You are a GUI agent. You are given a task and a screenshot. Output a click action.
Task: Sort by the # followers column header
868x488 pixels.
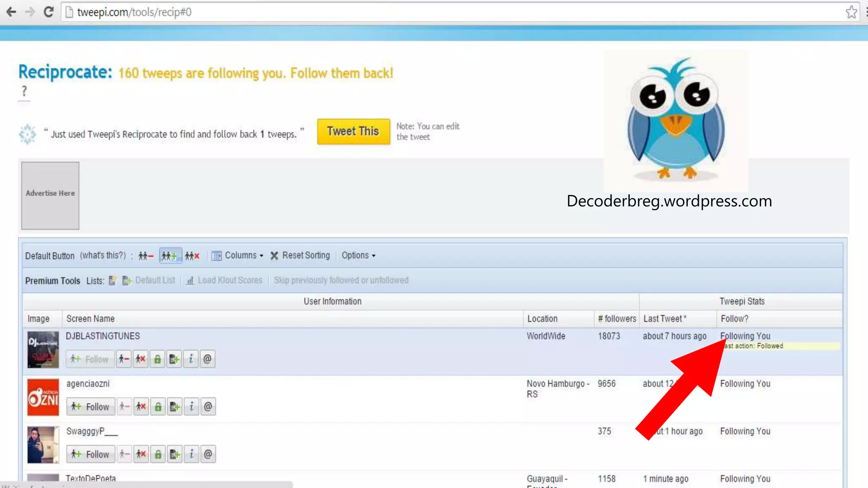point(617,319)
